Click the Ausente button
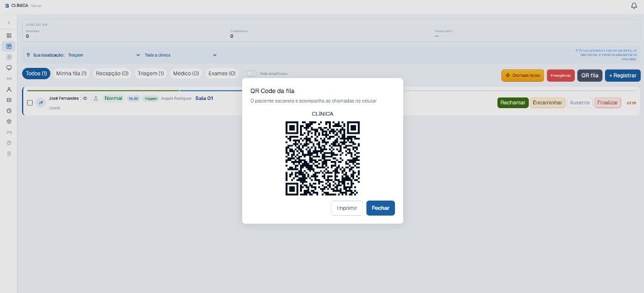The image size is (644, 293). click(x=579, y=103)
